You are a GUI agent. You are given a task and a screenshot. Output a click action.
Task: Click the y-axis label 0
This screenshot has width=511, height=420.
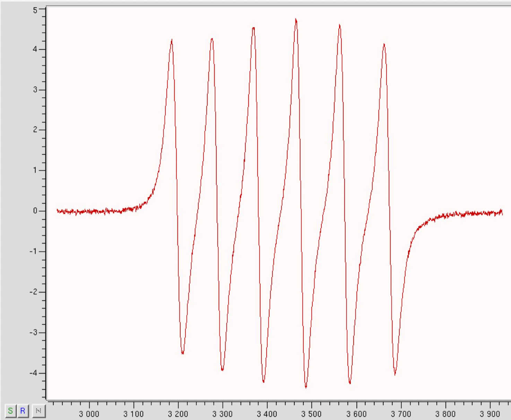pyautogui.click(x=35, y=211)
